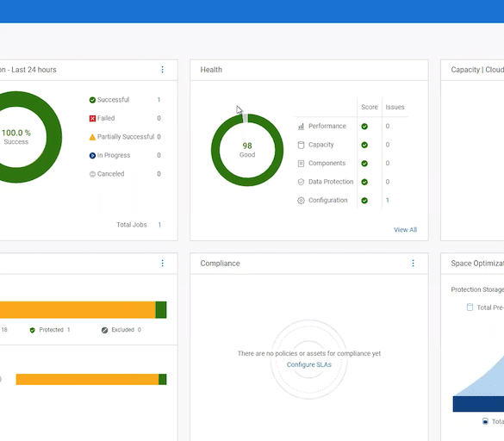
Task: Click the Configuration gear icon
Action: 301,201
